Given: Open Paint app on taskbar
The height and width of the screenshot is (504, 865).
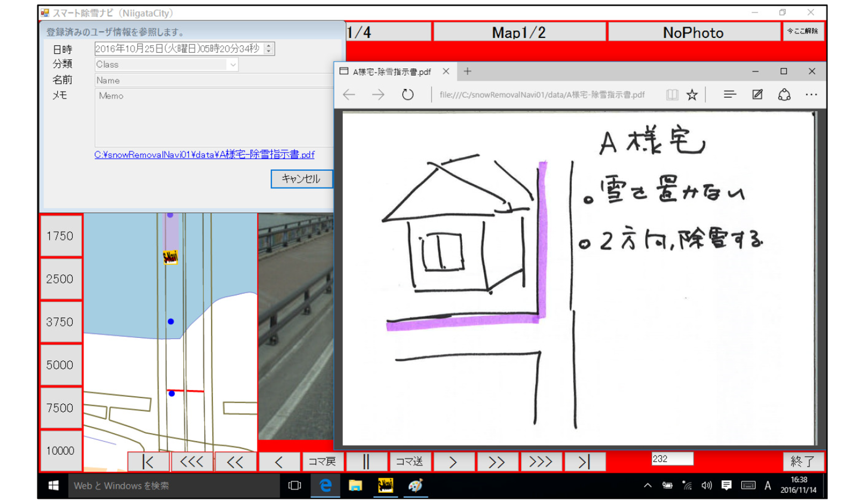Looking at the screenshot, I should point(415,485).
